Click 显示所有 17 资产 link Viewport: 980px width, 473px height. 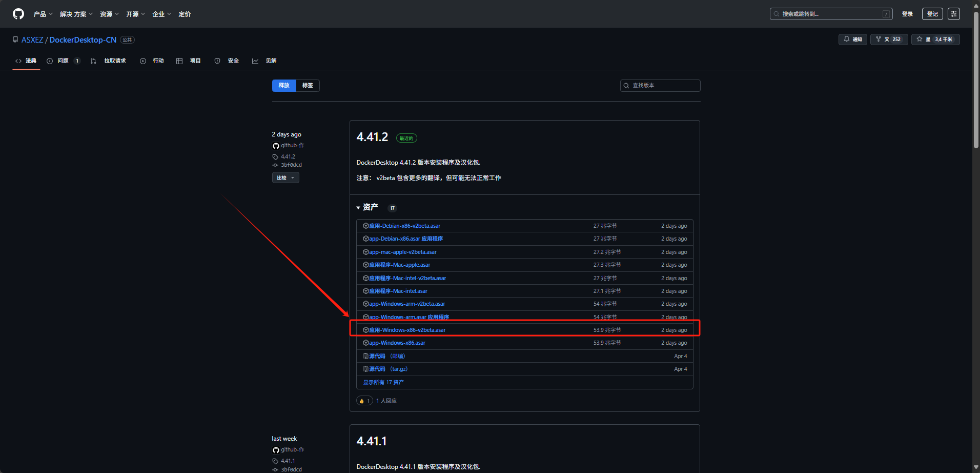click(x=383, y=382)
